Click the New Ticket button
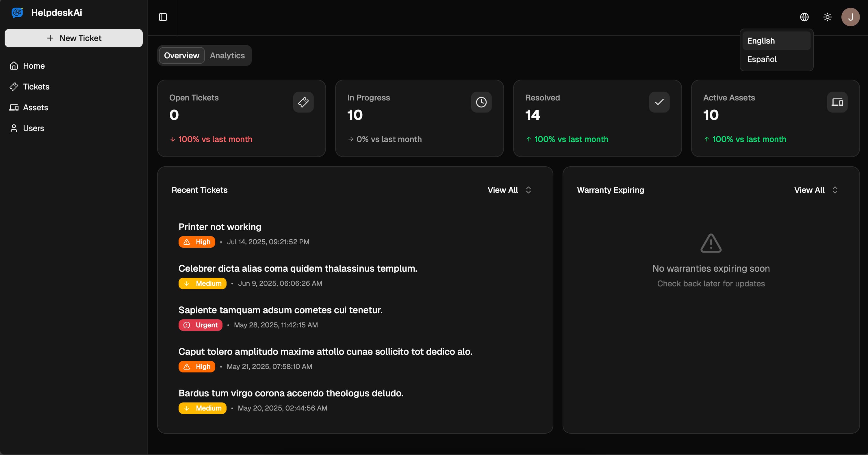This screenshot has height=455, width=868. coord(73,38)
